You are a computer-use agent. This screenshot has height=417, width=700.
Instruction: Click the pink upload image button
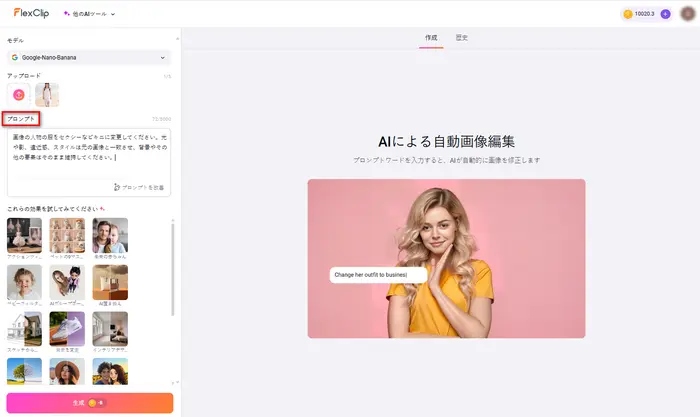(x=19, y=95)
